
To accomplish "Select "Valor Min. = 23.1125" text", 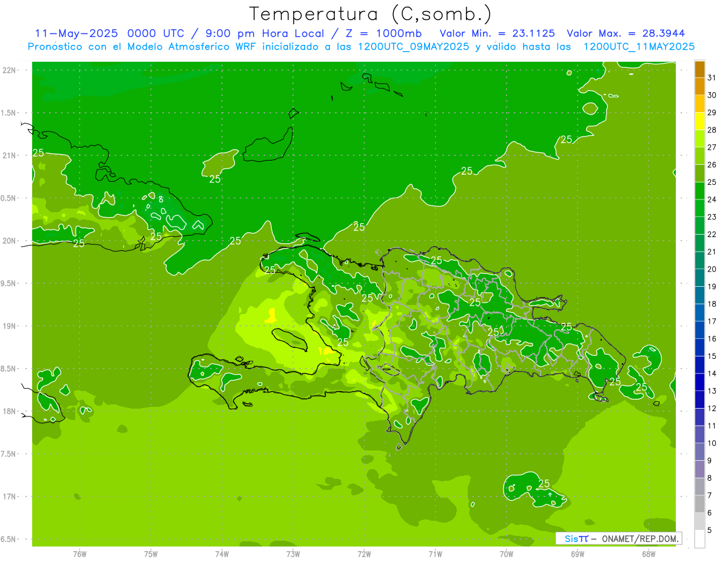I will click(496, 33).
